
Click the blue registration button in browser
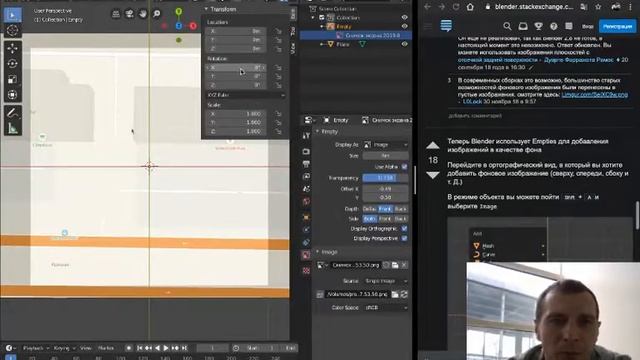[617, 27]
